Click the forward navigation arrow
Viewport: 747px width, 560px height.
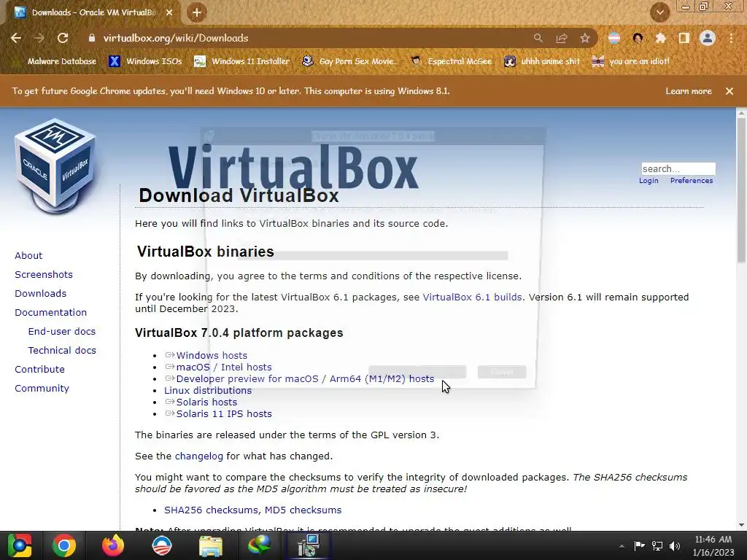[x=39, y=38]
